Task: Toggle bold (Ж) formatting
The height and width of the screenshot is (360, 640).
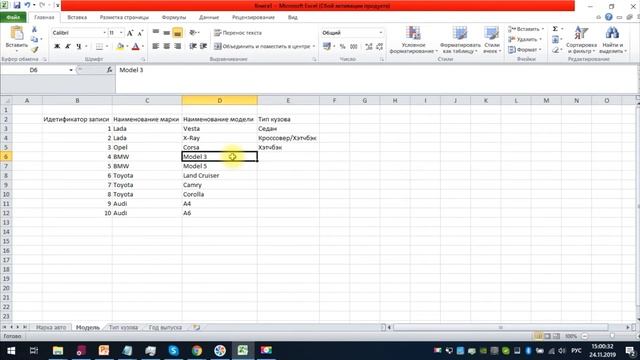Action: tap(57, 47)
